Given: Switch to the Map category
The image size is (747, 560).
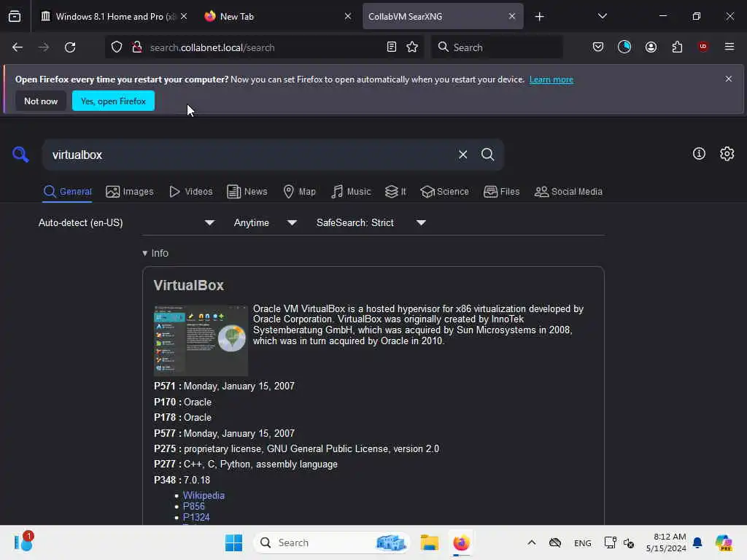Looking at the screenshot, I should pos(300,192).
